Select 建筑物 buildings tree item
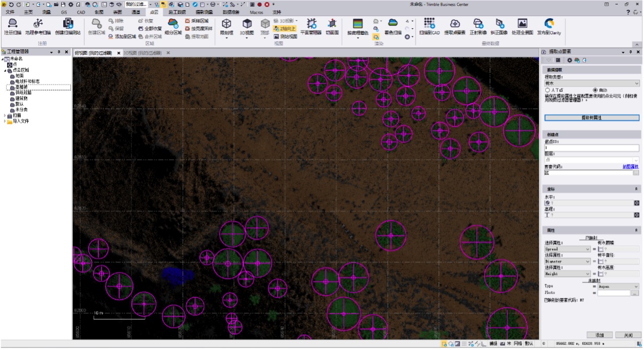Screen dimensions: 644x350 (21, 98)
